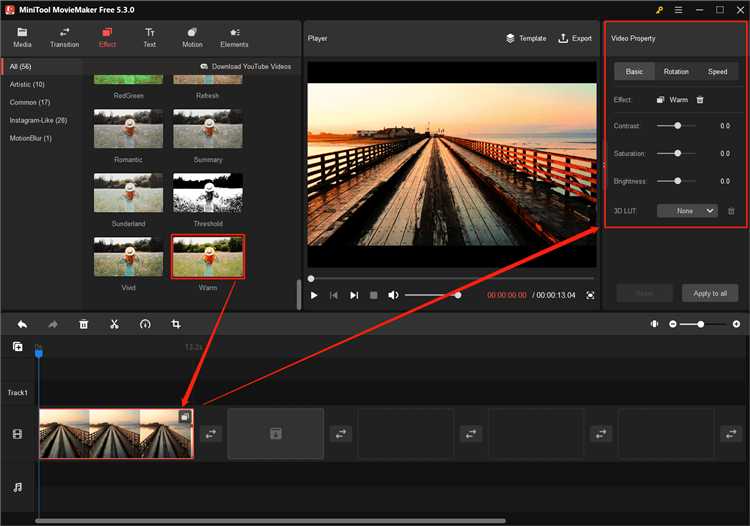Click the key upgrade icon
Viewport: 750px width, 526px height.
click(x=659, y=10)
